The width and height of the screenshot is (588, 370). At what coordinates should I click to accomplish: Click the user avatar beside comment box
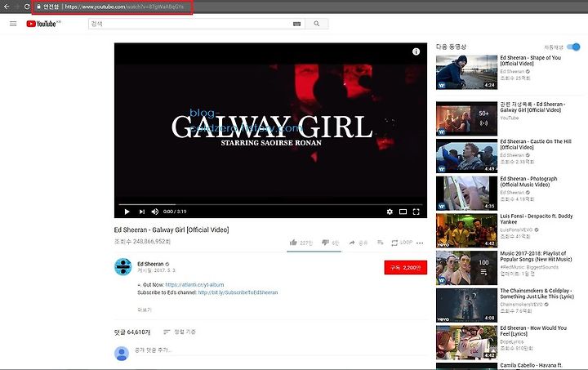(121, 354)
